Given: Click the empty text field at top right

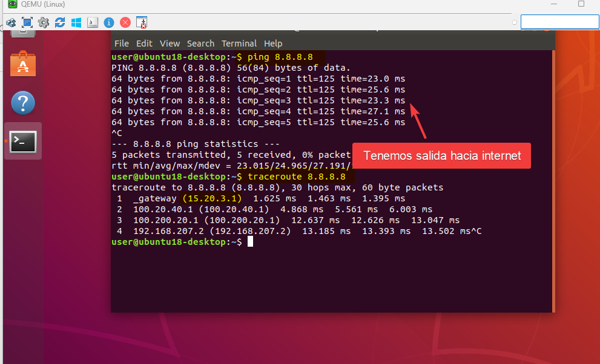Looking at the screenshot, I should 559,22.
